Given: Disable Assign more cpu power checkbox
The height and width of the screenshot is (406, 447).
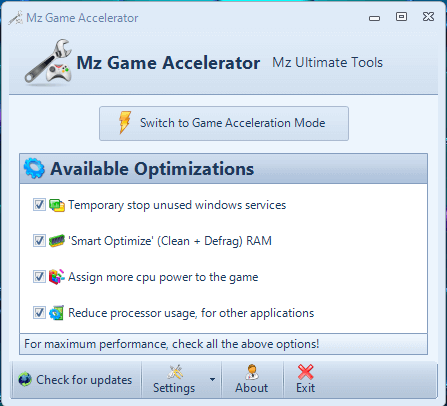Looking at the screenshot, I should coord(39,277).
